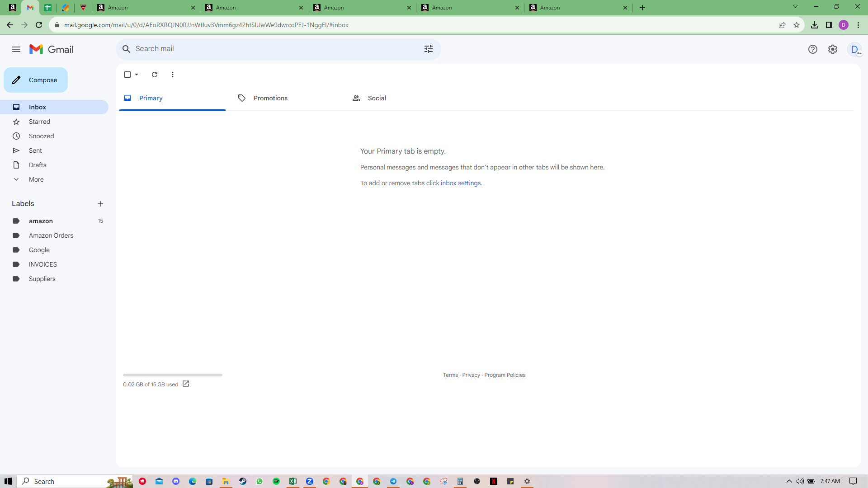The image size is (868, 488).
Task: Open the Inbox folder
Action: pyautogui.click(x=54, y=107)
